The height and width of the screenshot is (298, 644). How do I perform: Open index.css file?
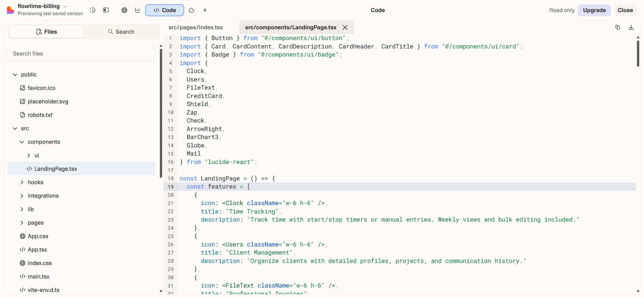coord(39,263)
